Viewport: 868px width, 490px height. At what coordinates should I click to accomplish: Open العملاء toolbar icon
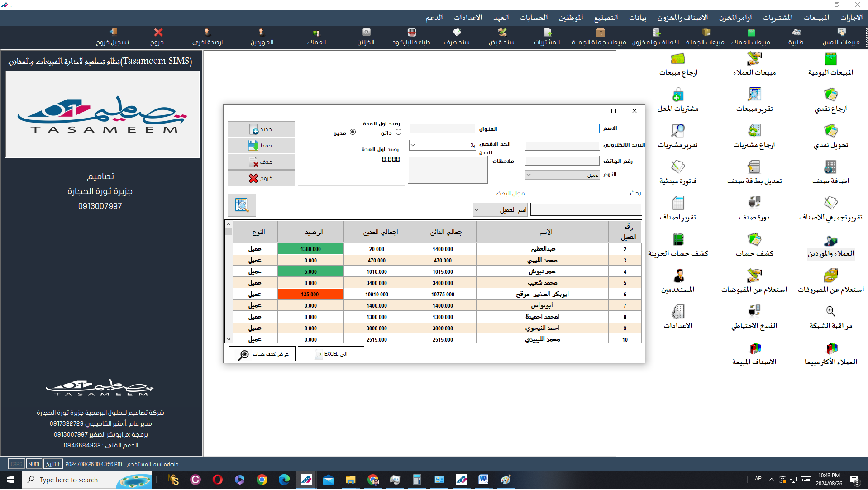tap(316, 37)
